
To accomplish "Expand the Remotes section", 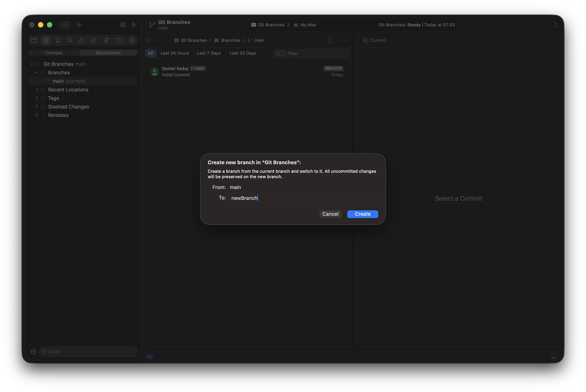I will [37, 115].
